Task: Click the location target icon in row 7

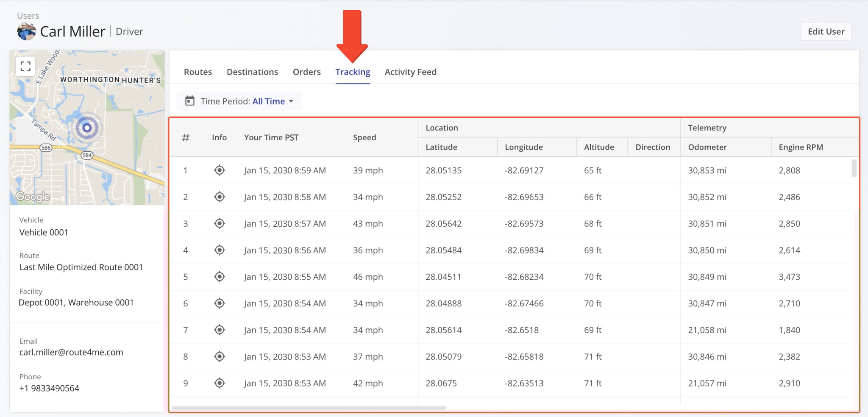Action: pos(219,330)
